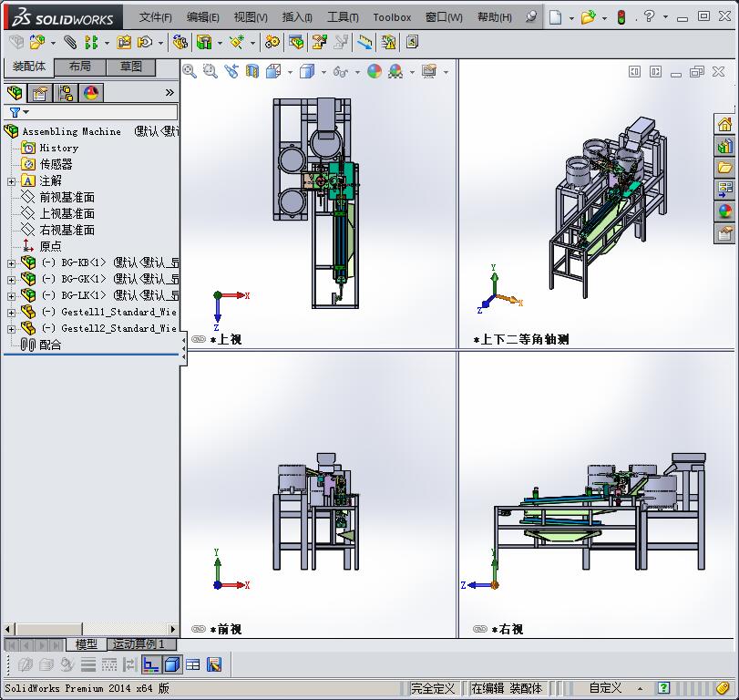This screenshot has width=739, height=700.
Task: Open the Section View tool
Action: [252, 71]
